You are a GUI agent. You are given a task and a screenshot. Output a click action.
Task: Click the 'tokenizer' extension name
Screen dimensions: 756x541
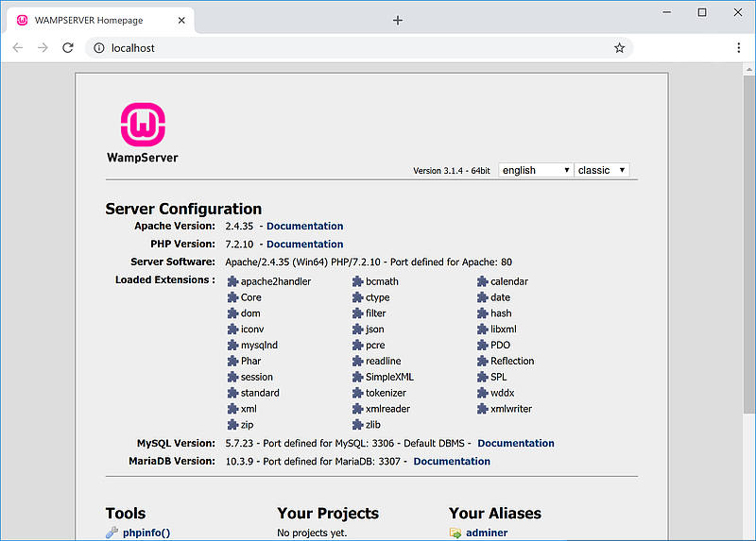point(386,393)
